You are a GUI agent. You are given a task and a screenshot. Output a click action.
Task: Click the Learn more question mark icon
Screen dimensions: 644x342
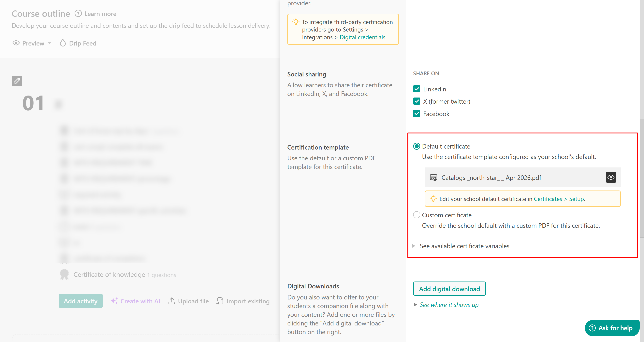pyautogui.click(x=78, y=13)
